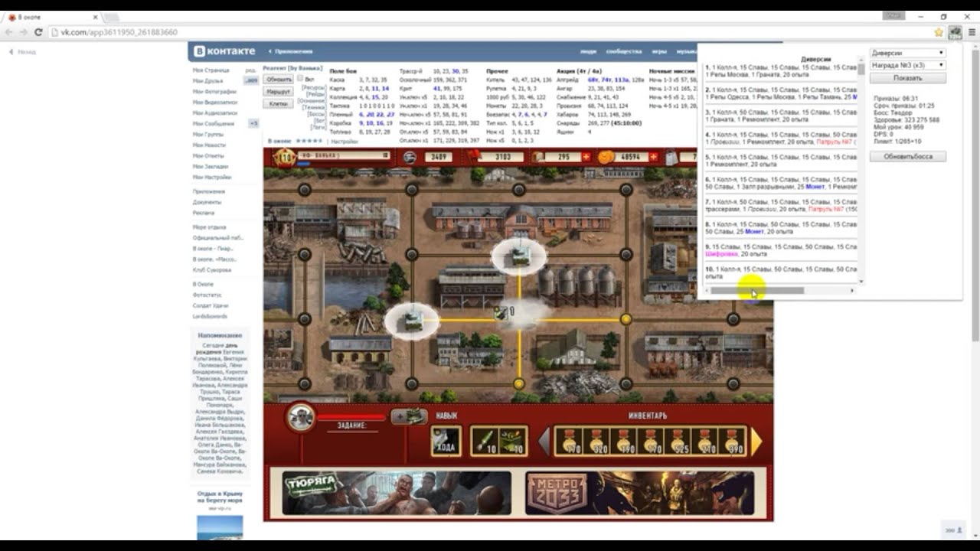The width and height of the screenshot is (980, 551).
Task: Click the orange coins icon in top bar
Action: coord(606,157)
